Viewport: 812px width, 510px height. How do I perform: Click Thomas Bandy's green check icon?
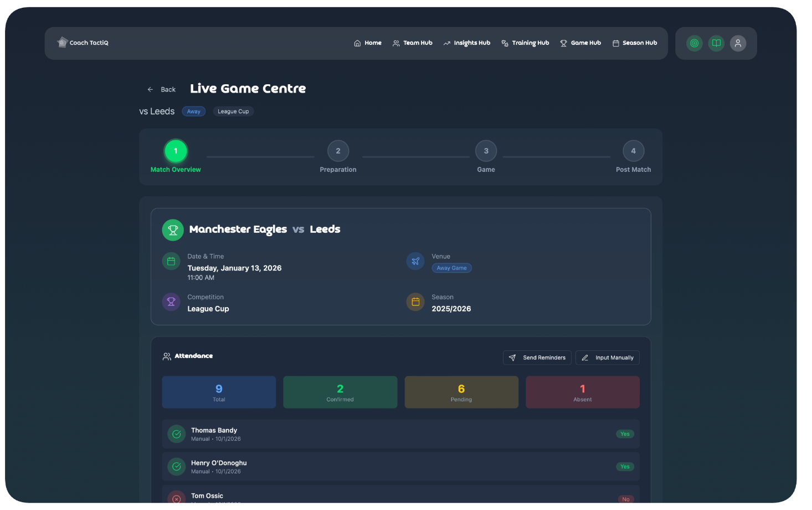pyautogui.click(x=177, y=434)
